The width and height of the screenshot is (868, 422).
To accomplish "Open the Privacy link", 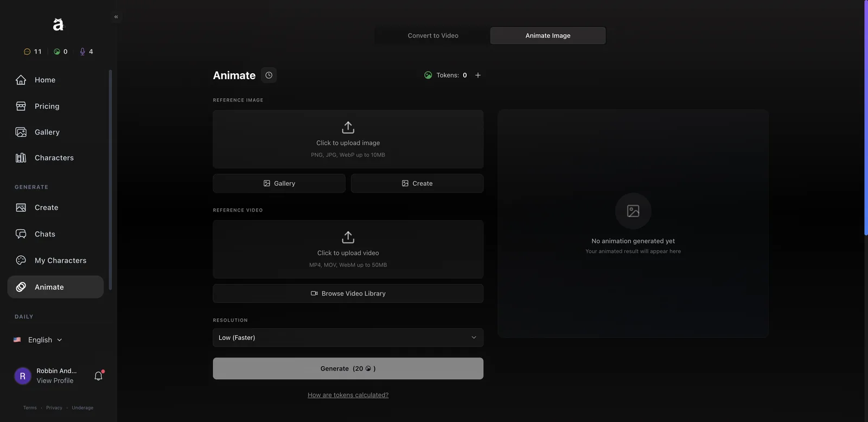I will [54, 408].
